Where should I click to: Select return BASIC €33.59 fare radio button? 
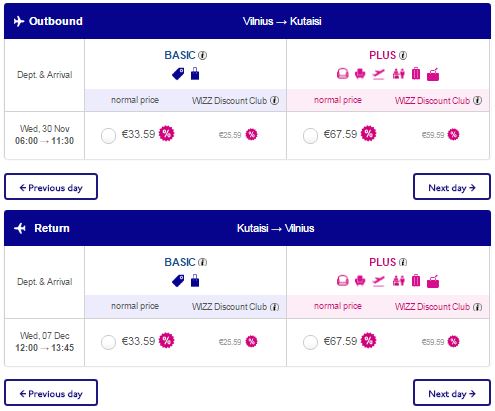108,342
